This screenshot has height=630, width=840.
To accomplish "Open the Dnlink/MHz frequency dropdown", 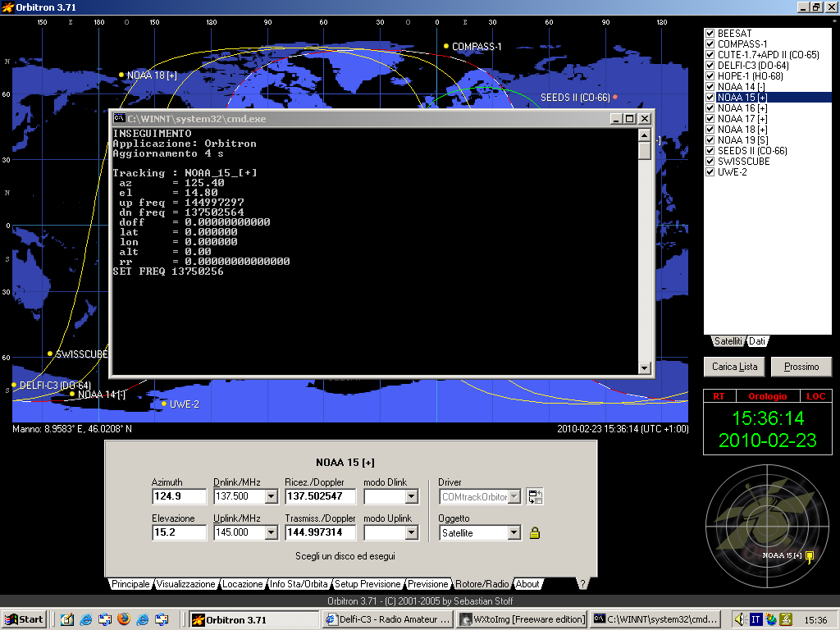I will (x=271, y=496).
